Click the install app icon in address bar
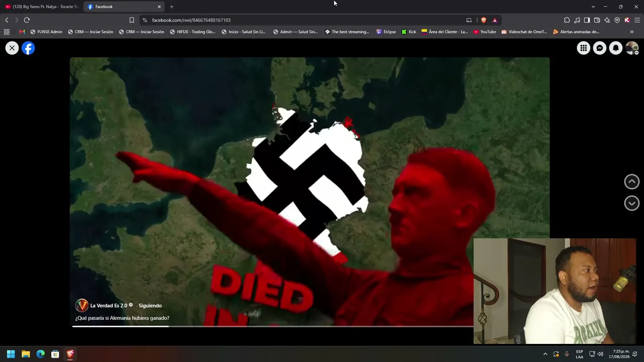Image resolution: width=644 pixels, height=362 pixels. point(469,20)
